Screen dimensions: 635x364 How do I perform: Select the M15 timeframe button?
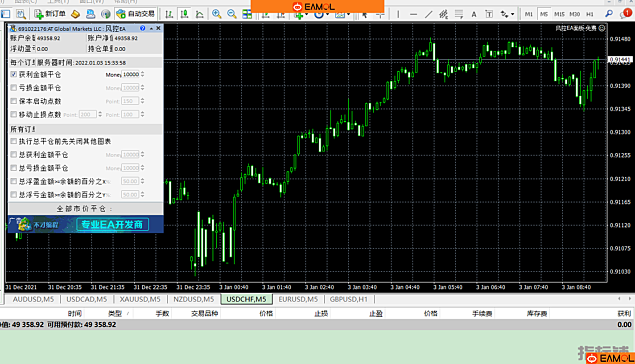click(x=559, y=14)
